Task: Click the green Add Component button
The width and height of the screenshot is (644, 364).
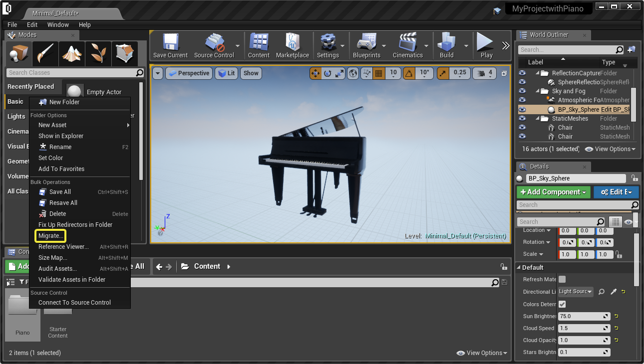Action: pos(553,192)
